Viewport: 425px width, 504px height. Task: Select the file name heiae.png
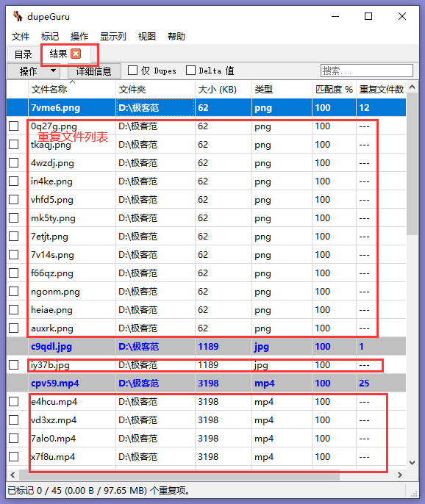51,310
